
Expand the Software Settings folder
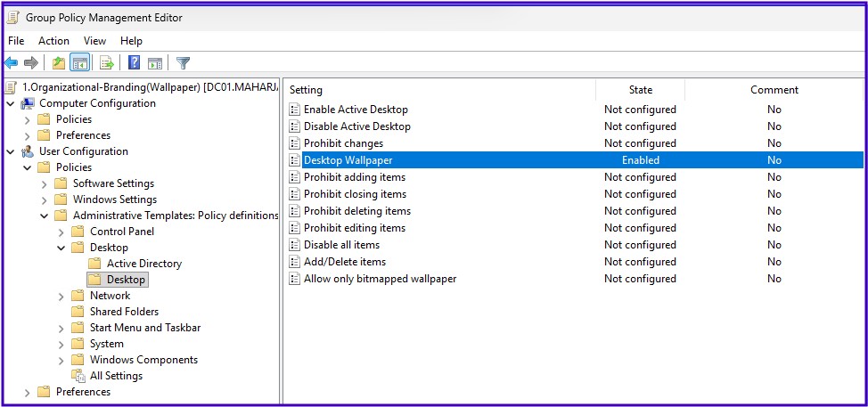pos(45,183)
